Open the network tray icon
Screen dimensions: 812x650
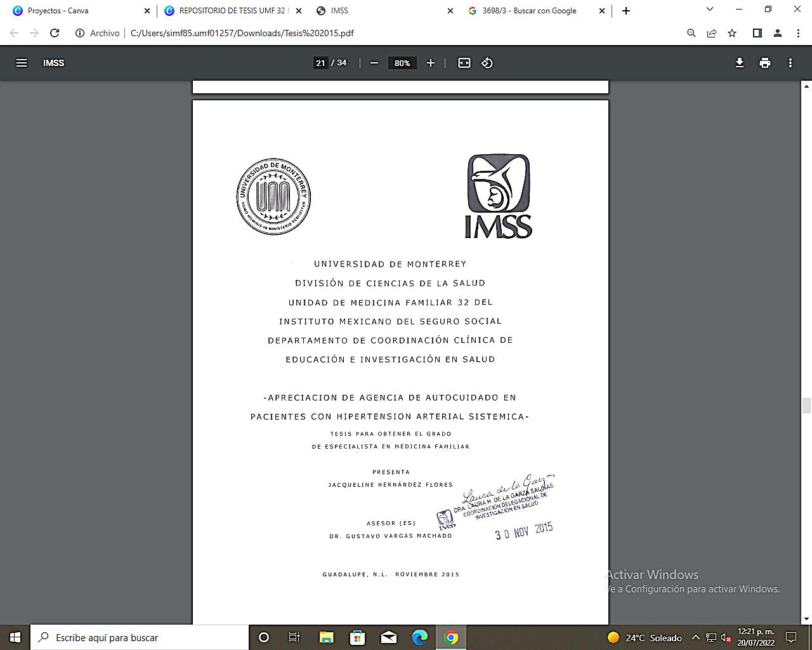point(711,638)
